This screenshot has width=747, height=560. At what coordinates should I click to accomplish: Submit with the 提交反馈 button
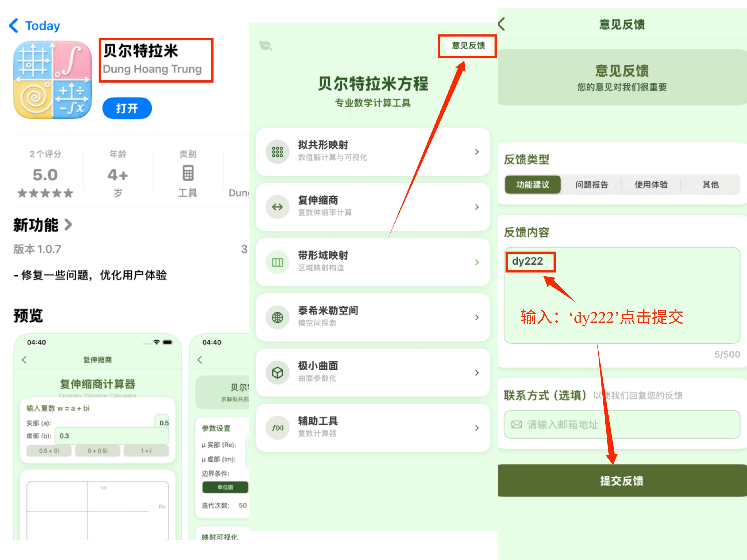tap(621, 481)
